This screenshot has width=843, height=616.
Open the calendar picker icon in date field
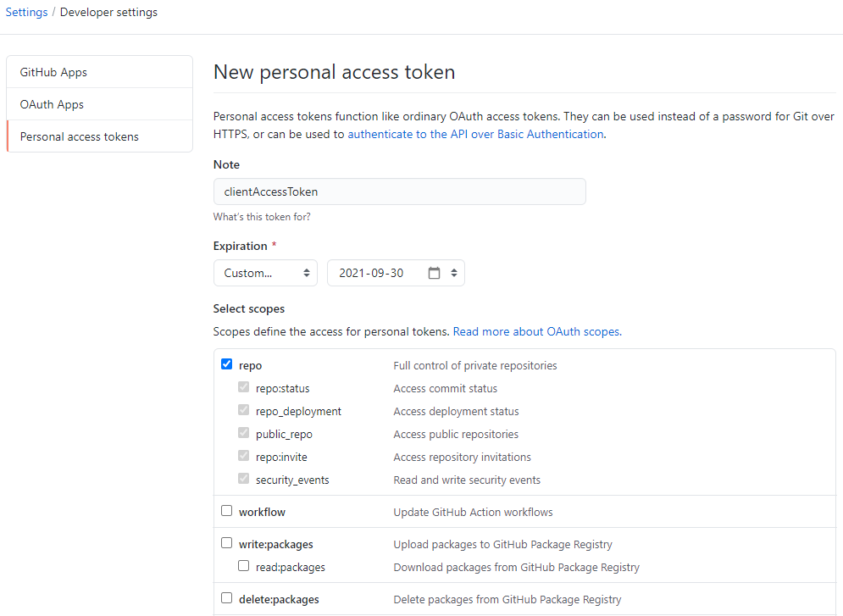[434, 273]
